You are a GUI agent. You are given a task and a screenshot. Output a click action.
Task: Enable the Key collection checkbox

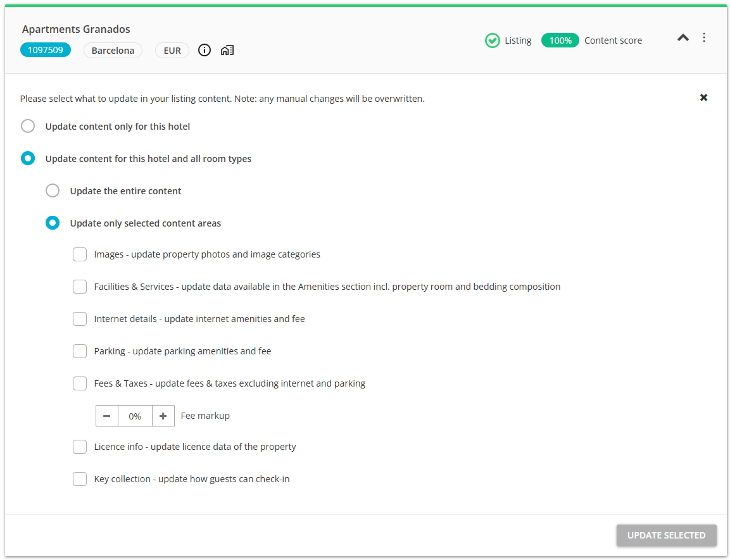(x=80, y=479)
